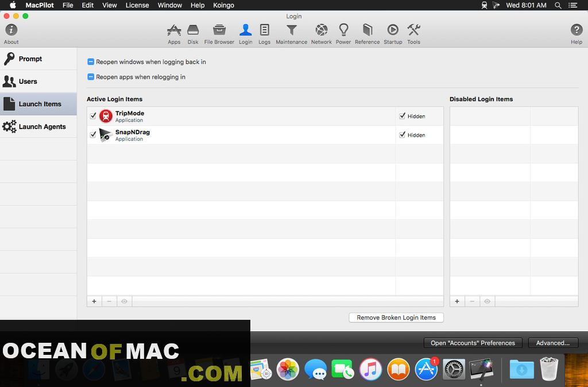
Task: Click SnapNDrag icon in the menu bar
Action: click(496, 5)
